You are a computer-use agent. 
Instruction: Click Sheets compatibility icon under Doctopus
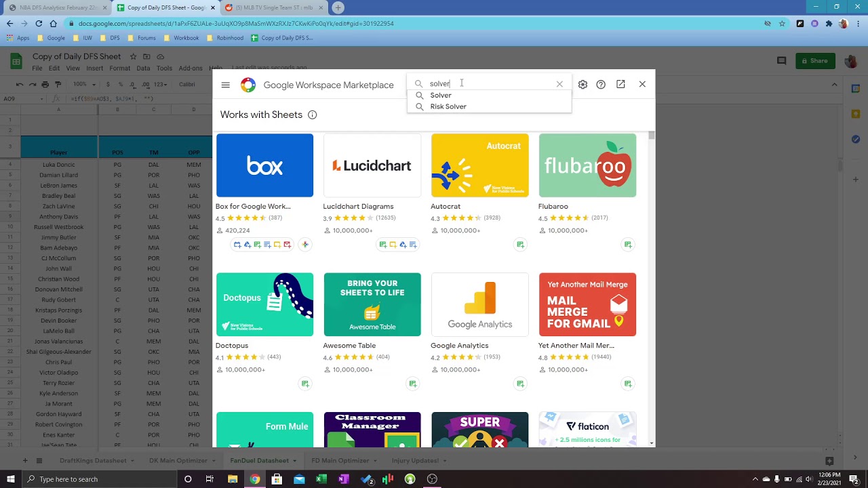point(305,384)
